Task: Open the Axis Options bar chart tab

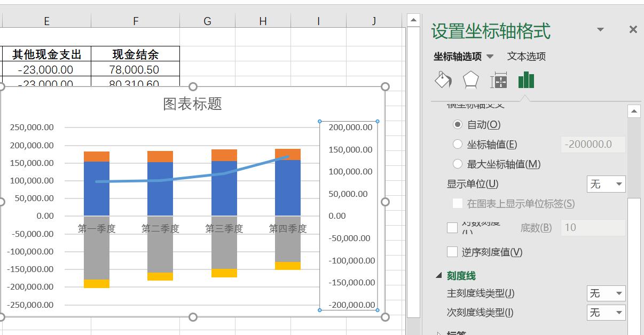Action: (526, 80)
